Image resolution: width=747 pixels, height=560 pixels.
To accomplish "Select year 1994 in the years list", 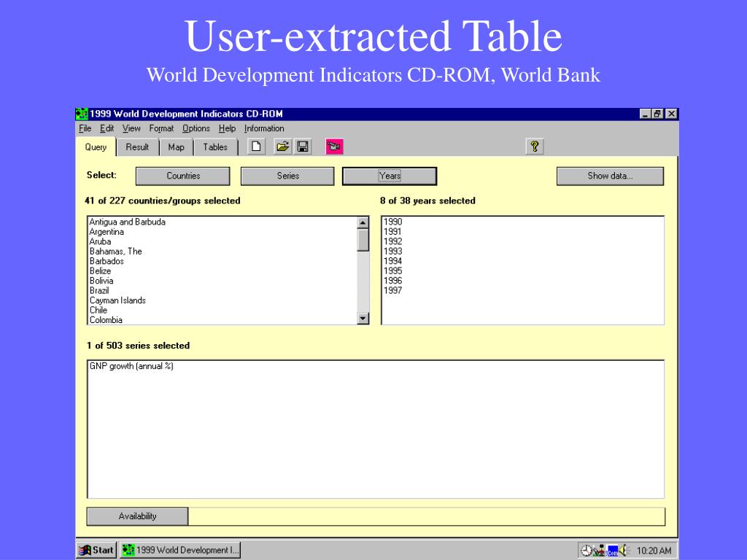I will pyautogui.click(x=393, y=261).
